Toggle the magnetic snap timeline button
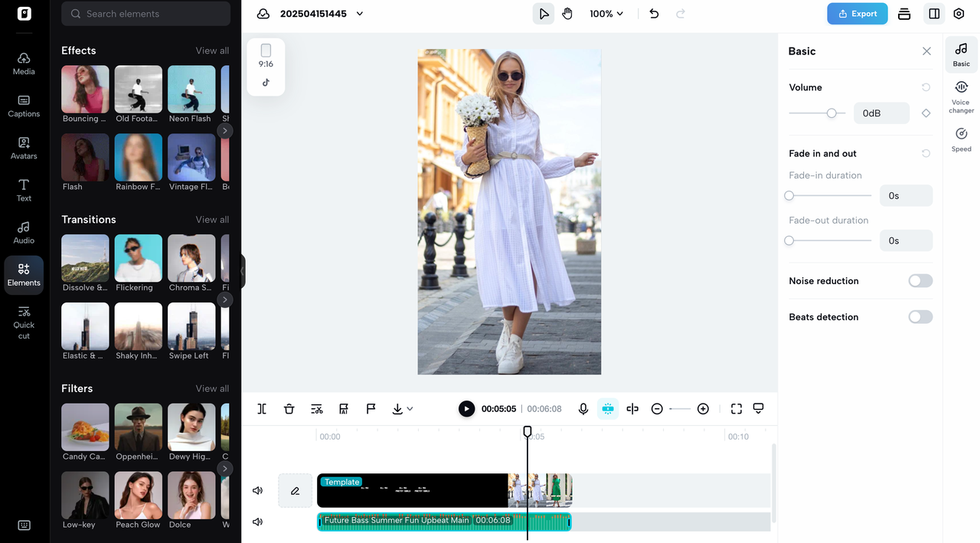The height and width of the screenshot is (543, 980). tap(608, 409)
